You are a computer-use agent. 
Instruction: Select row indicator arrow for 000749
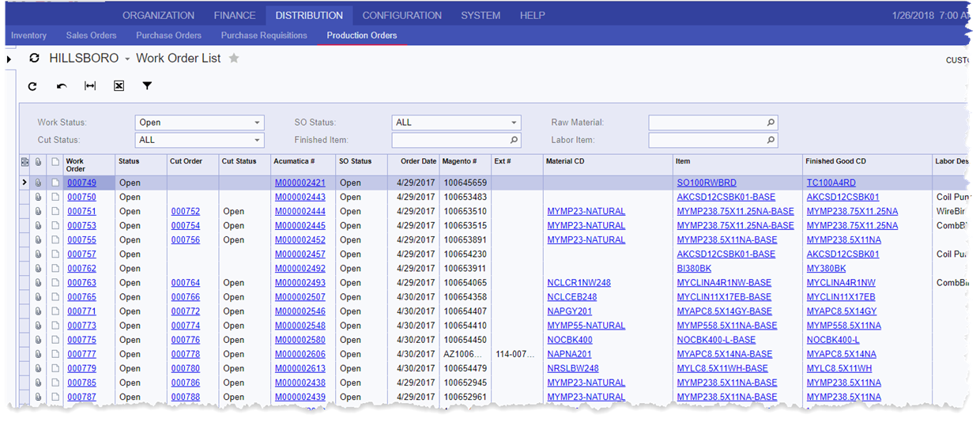24,183
